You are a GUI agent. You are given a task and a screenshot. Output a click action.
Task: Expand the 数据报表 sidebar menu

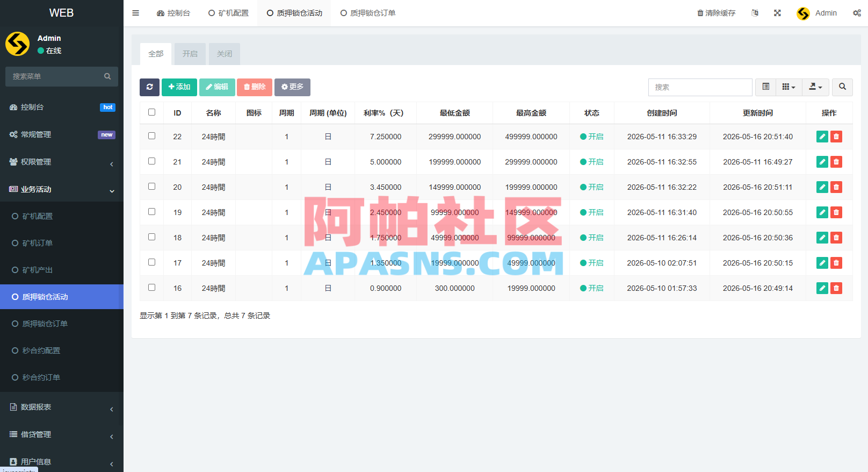(x=62, y=407)
